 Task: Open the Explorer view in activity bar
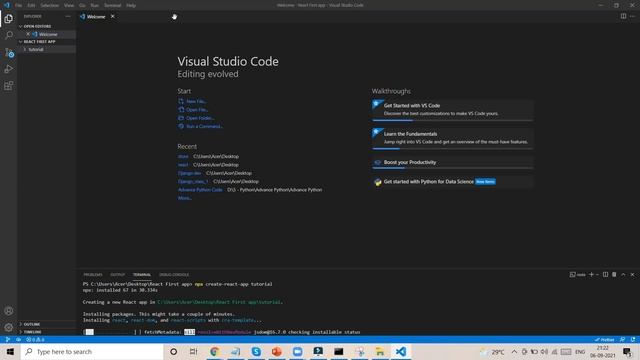(9, 18)
